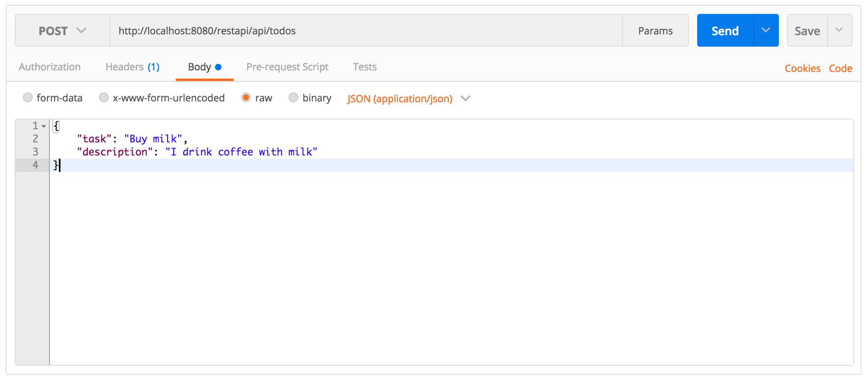Click line number 3 in gutter

(x=36, y=152)
